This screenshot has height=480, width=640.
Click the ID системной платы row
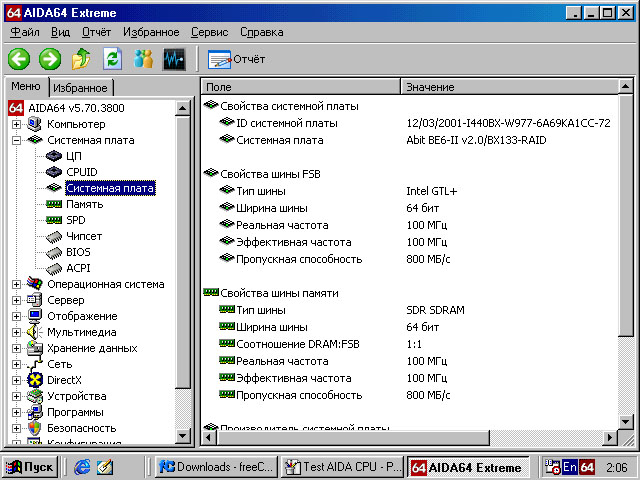click(410, 123)
